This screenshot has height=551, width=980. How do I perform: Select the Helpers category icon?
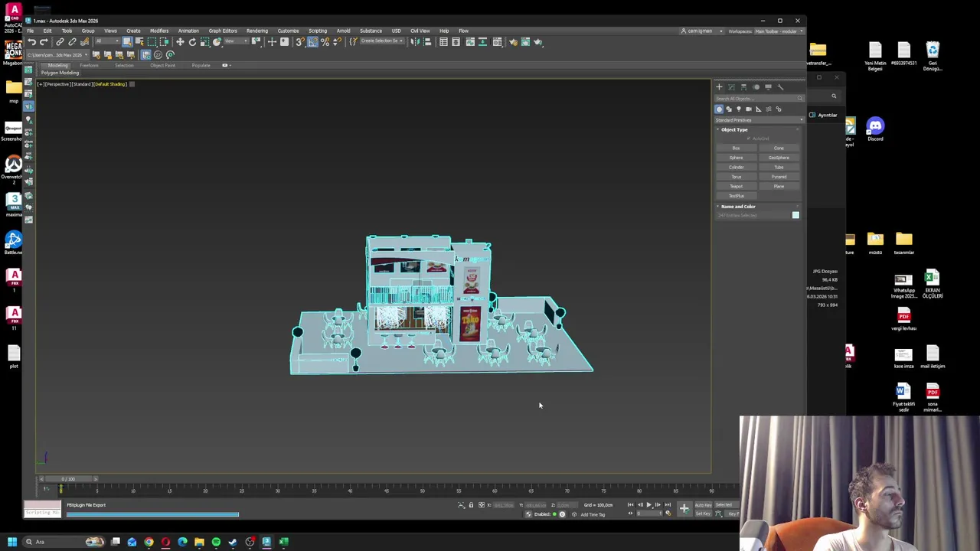click(x=759, y=109)
